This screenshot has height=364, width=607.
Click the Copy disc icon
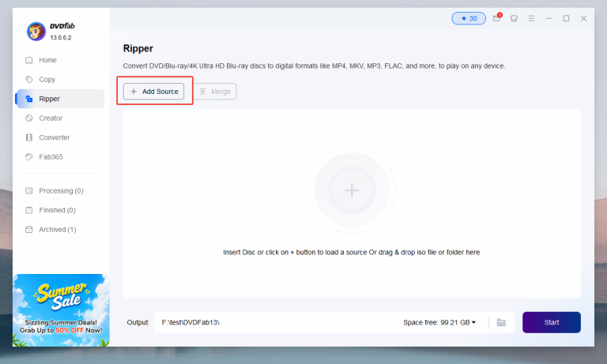pos(29,79)
